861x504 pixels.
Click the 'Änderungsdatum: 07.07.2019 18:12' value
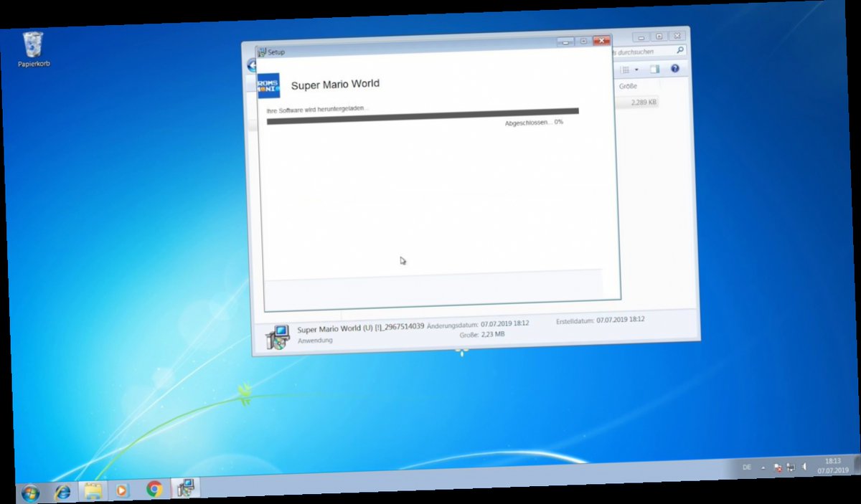(x=478, y=324)
